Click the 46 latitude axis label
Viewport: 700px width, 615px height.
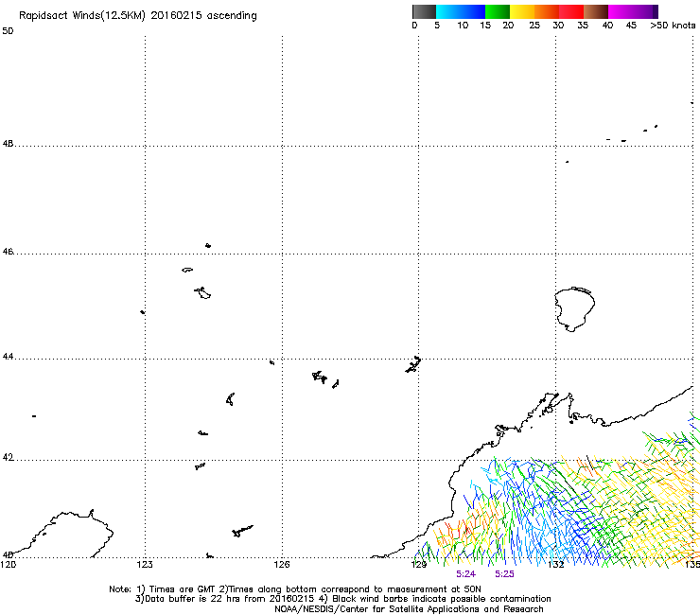point(8,252)
